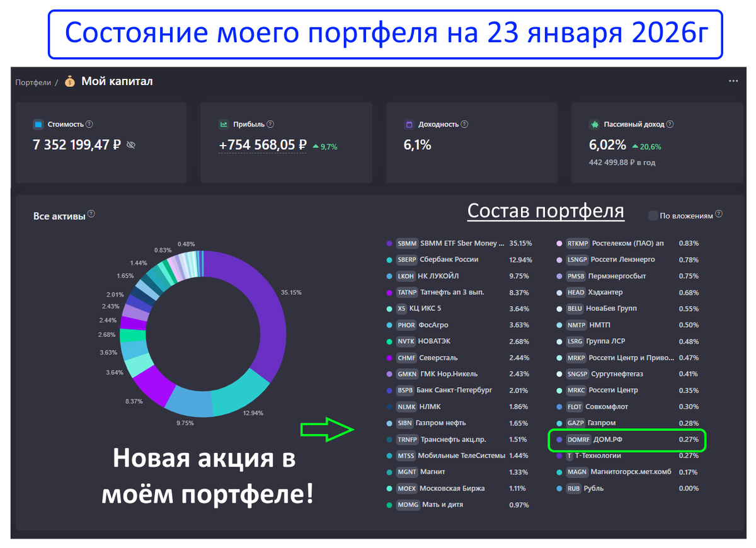Enable the По вложениям checkbox

[x=653, y=215]
